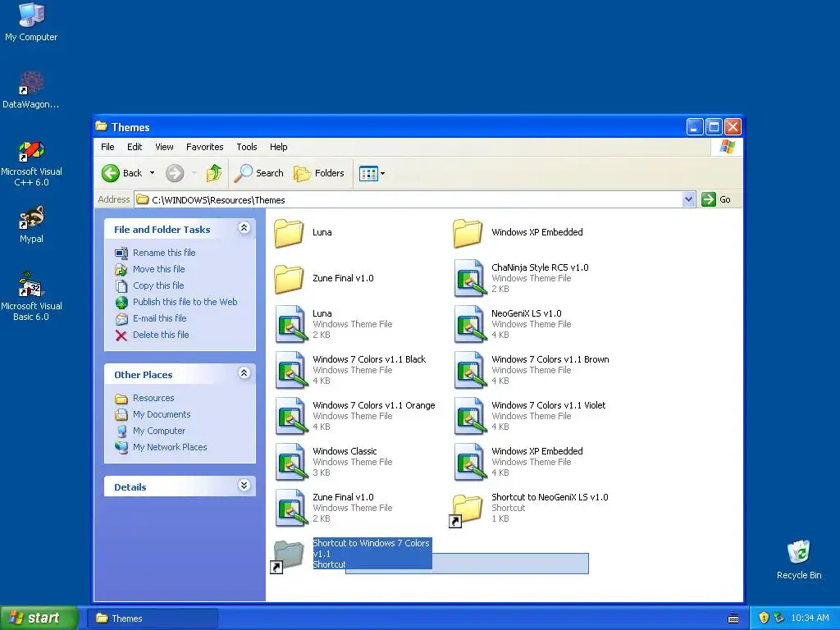Click the Start button
The width and height of the screenshot is (840, 630).
click(39, 619)
